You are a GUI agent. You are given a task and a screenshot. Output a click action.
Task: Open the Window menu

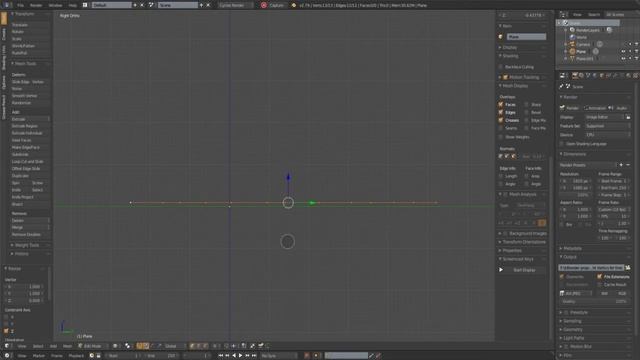55,5
